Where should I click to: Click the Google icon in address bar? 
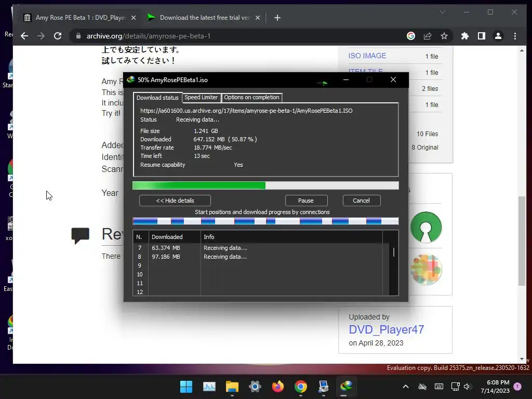coord(411,36)
